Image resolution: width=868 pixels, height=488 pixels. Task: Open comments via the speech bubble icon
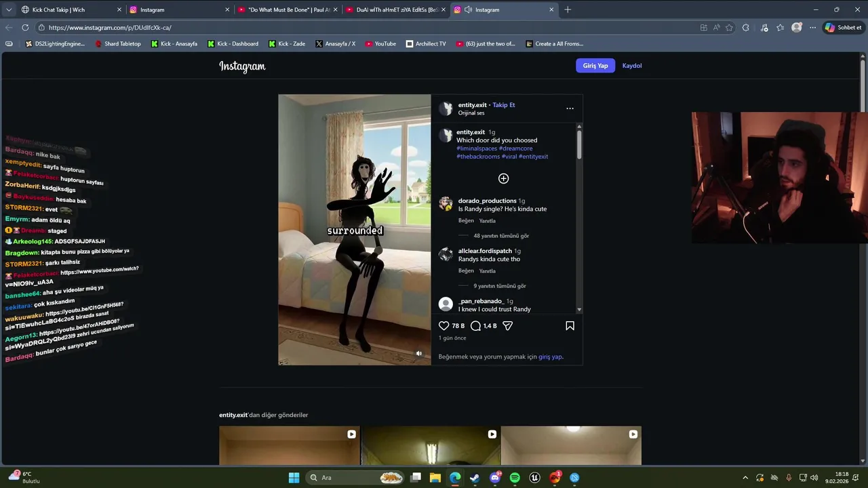[x=475, y=326]
